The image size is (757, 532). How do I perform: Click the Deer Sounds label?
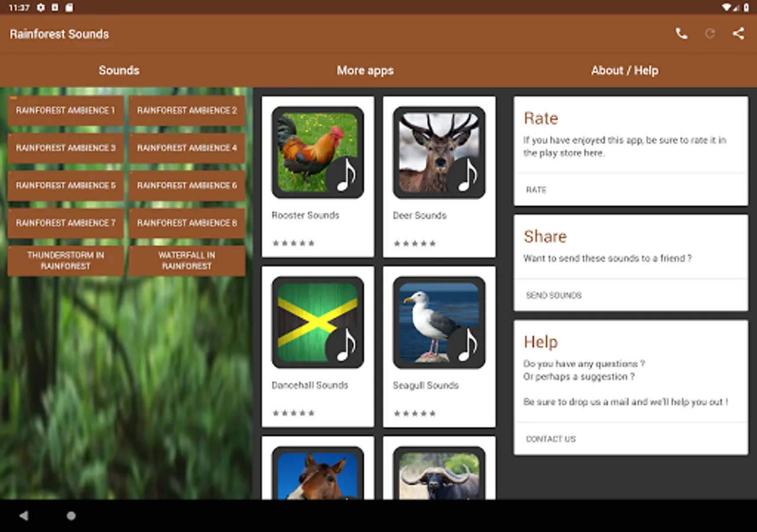pyautogui.click(x=419, y=215)
